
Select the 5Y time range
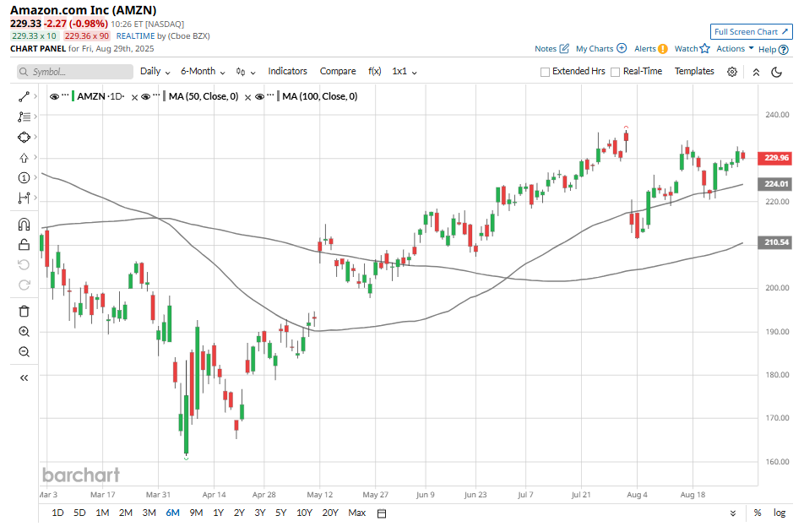(x=281, y=513)
